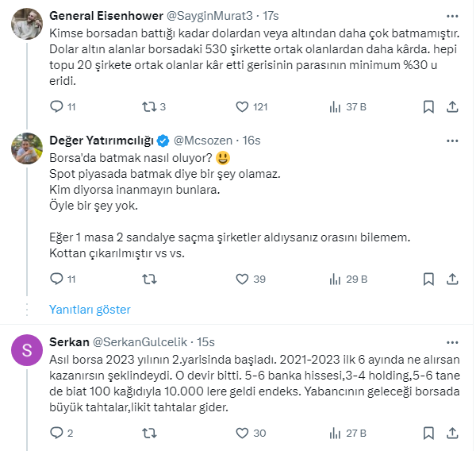This screenshot has height=451, width=476.
Task: Open General Eisenhower's profile picture
Action: (27, 25)
